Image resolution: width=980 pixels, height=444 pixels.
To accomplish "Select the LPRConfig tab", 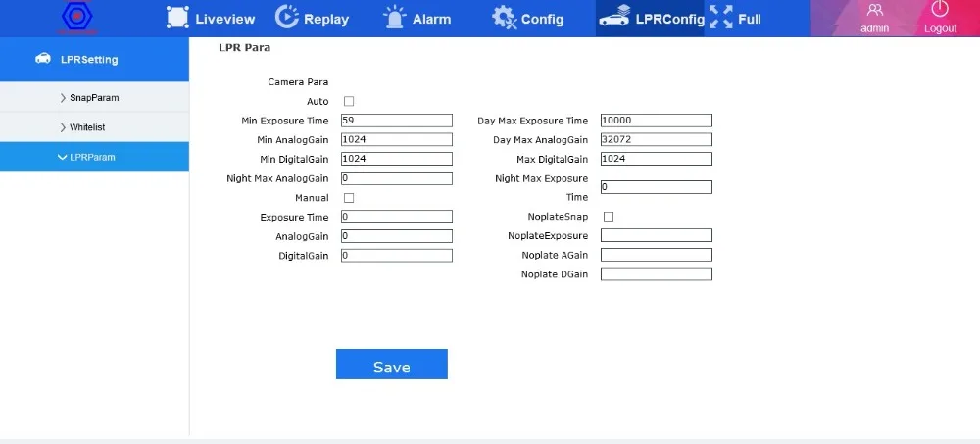I will click(x=650, y=19).
